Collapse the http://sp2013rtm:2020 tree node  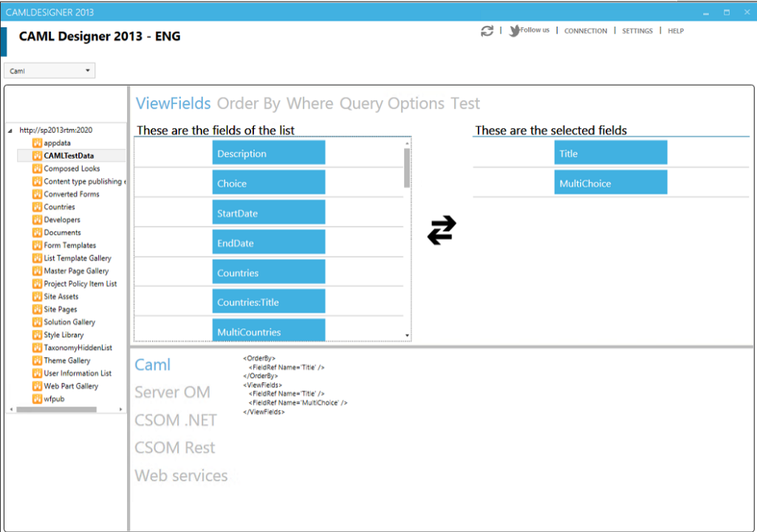point(10,130)
